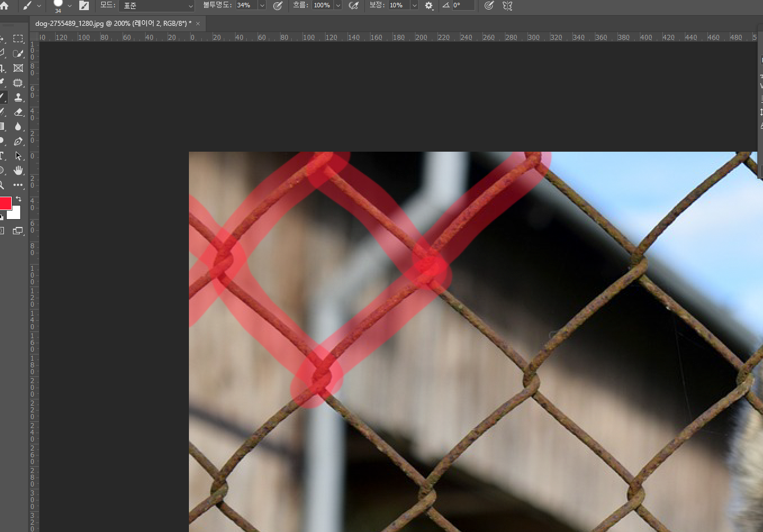Screen dimensions: 763x532
Task: Toggle pressure for size icon
Action: click(489, 6)
